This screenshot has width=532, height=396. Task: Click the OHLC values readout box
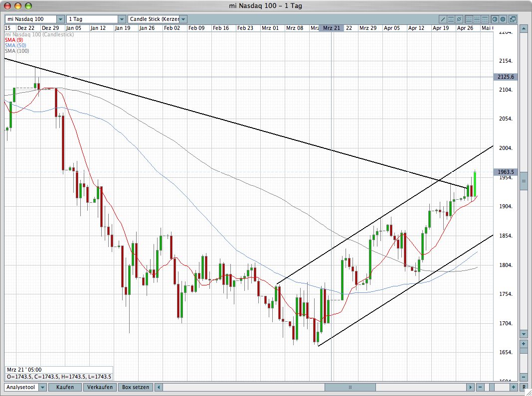[x=59, y=377]
